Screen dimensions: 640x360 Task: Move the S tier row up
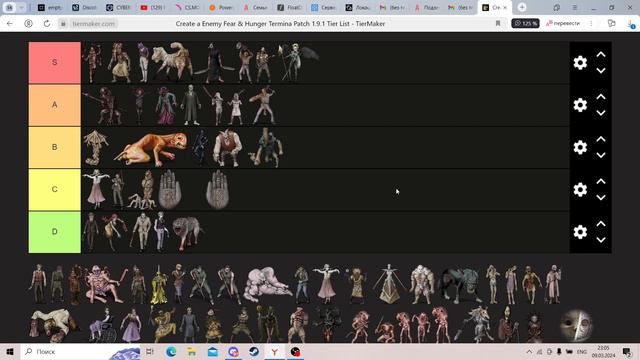point(601,54)
